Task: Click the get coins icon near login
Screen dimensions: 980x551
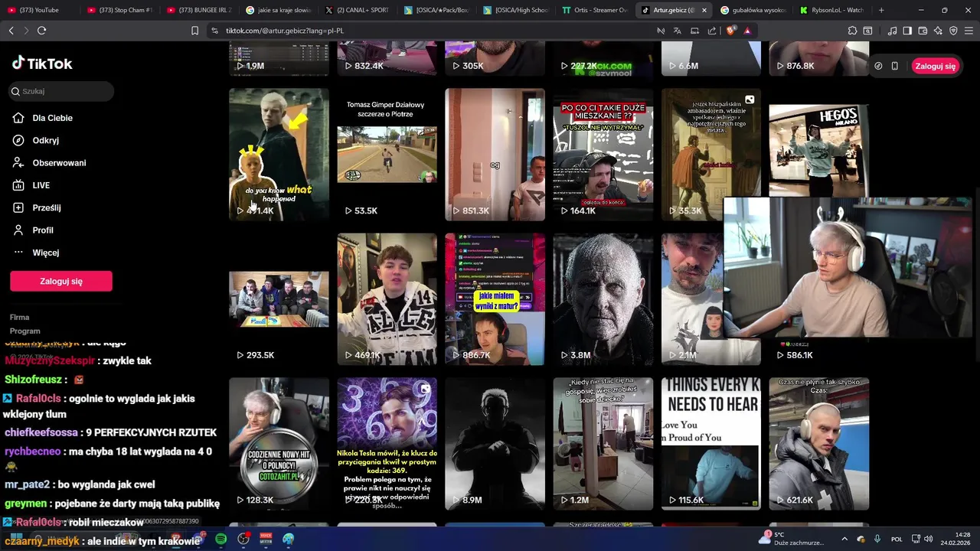Action: (878, 66)
